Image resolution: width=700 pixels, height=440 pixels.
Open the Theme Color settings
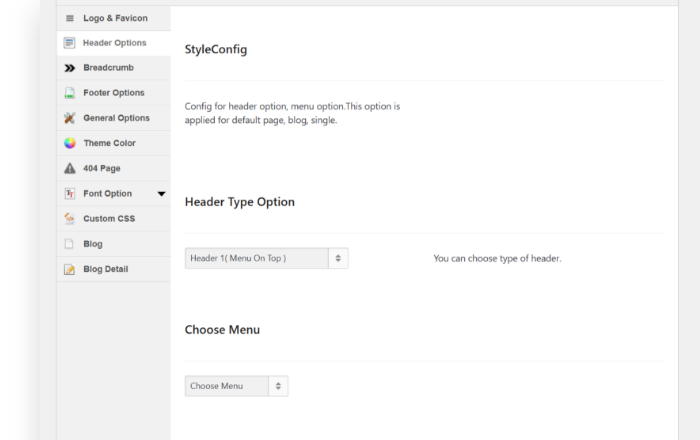[114, 143]
